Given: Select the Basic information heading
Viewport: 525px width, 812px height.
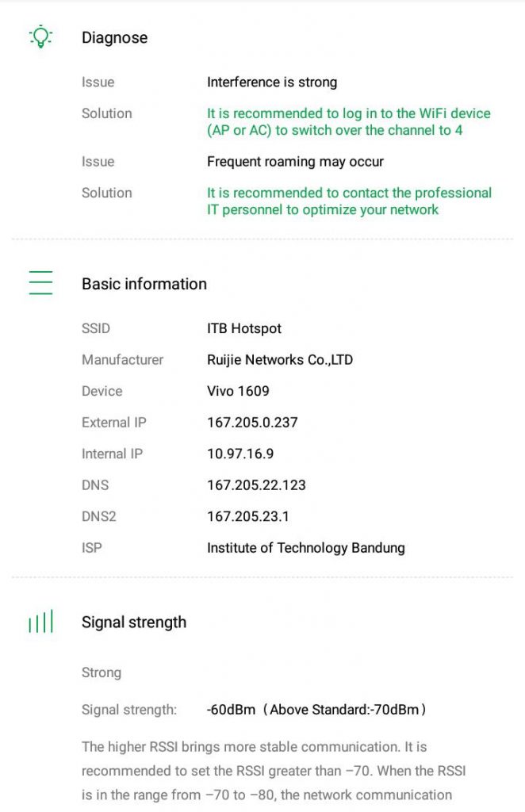Looking at the screenshot, I should point(144,284).
